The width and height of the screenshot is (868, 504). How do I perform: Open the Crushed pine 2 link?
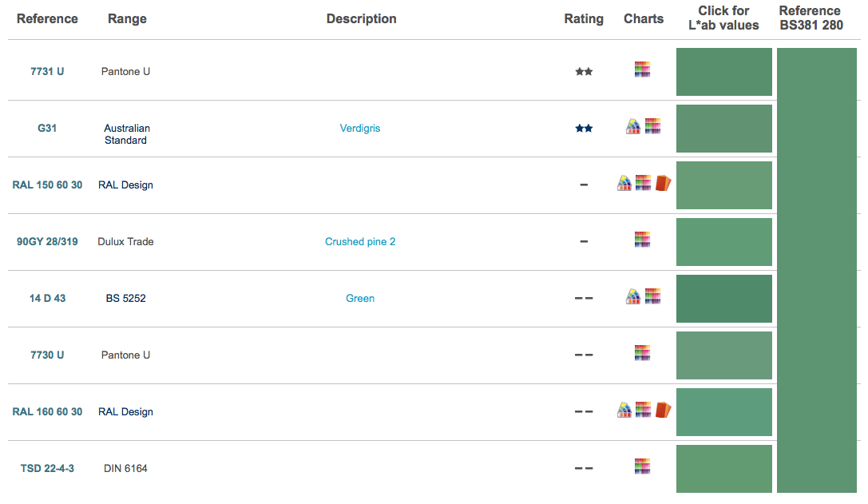click(360, 241)
